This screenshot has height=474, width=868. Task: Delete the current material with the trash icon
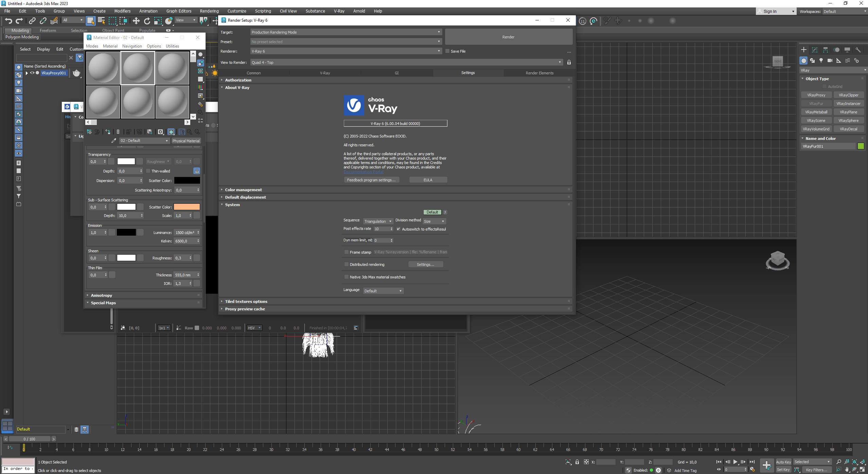(118, 132)
